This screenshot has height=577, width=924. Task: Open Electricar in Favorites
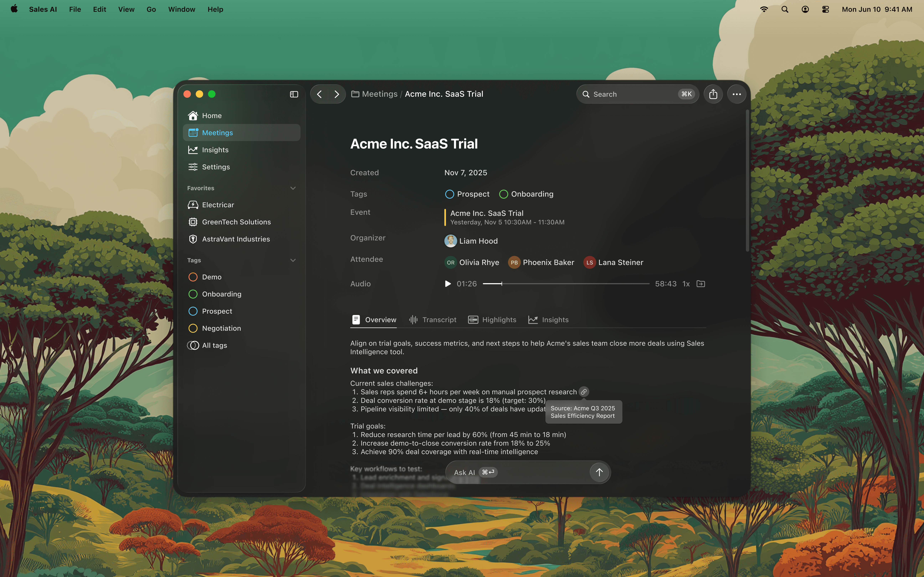pyautogui.click(x=218, y=205)
